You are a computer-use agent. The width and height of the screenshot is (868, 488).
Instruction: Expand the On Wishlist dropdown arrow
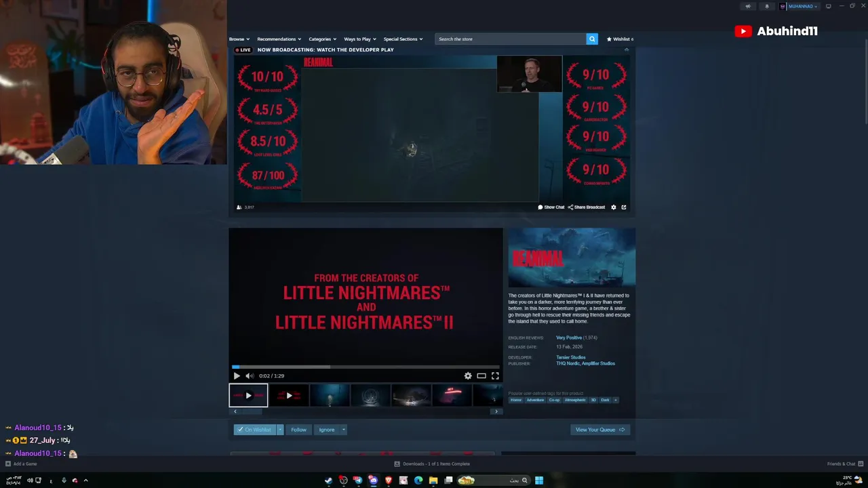280,430
